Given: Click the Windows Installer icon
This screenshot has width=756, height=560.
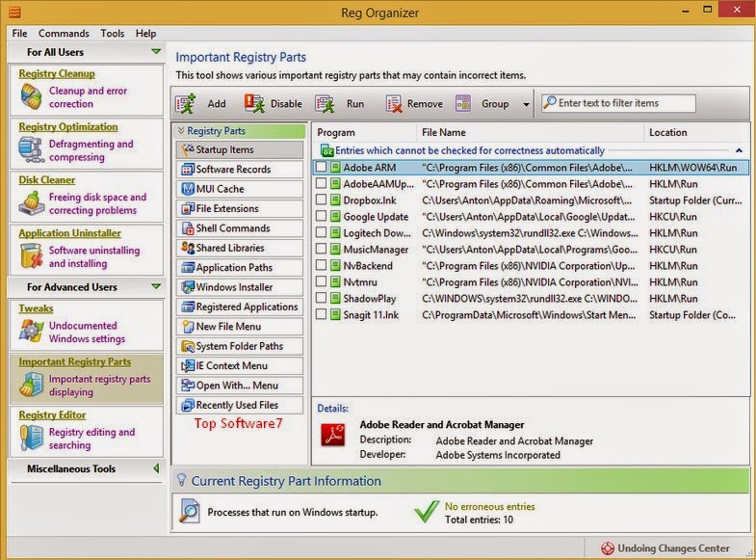Looking at the screenshot, I should 188,287.
